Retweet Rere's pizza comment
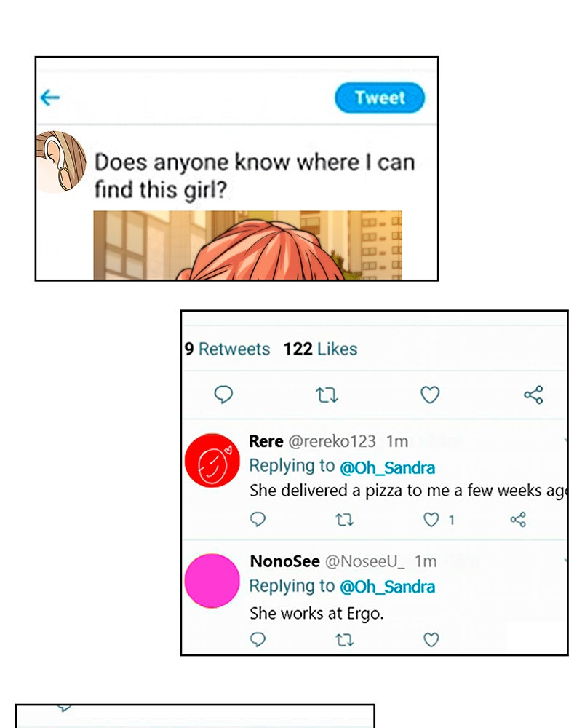The image size is (582, 728). [344, 520]
